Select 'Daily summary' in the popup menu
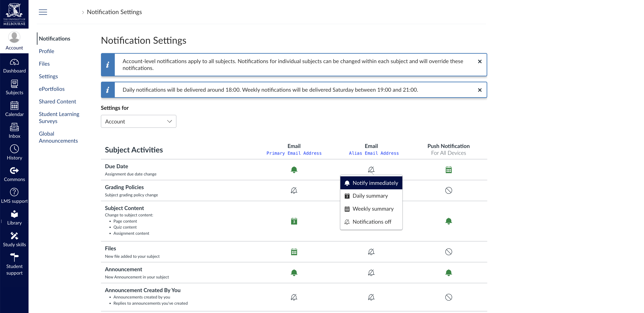Viewport: 644px width, 313px height. (x=371, y=196)
